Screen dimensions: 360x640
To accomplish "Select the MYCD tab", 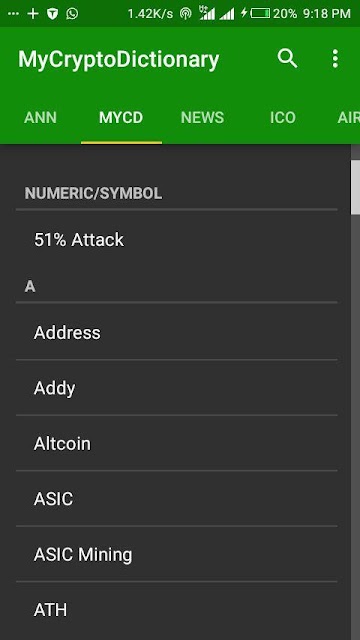I will pos(121,118).
